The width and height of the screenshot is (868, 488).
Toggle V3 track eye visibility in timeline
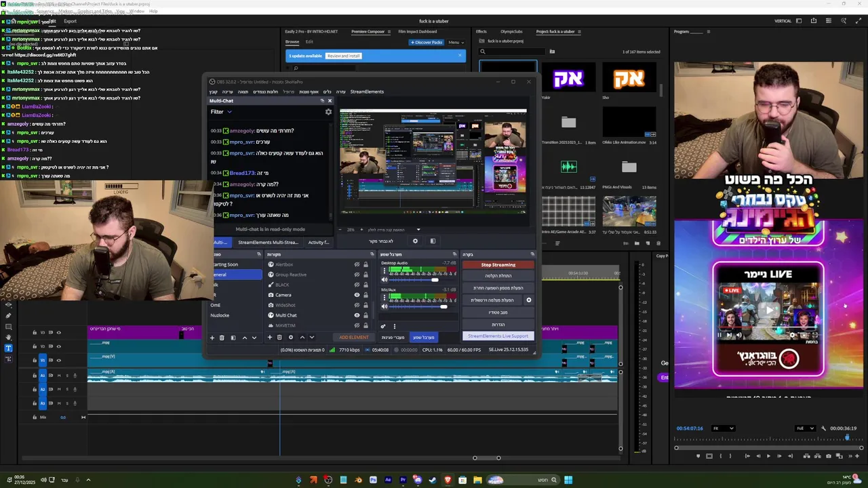(58, 333)
